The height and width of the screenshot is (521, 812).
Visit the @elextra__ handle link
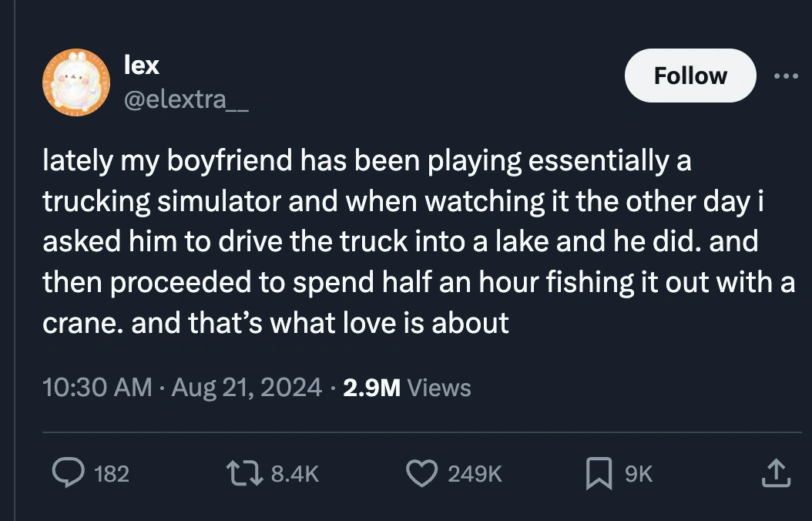[185, 99]
